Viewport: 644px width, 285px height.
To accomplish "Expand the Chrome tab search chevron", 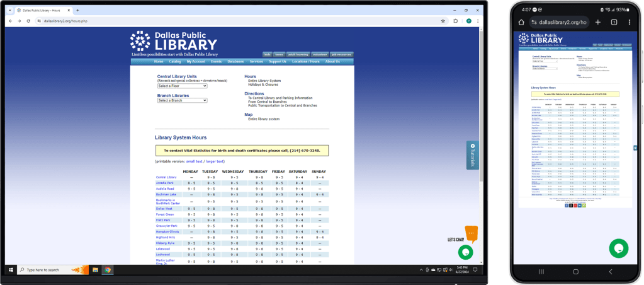I will tap(11, 11).
